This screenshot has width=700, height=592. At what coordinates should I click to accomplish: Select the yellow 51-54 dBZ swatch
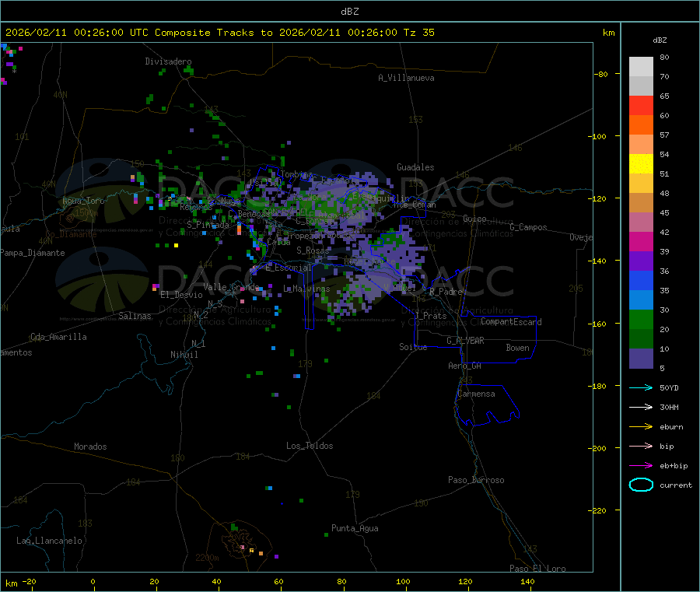point(641,164)
